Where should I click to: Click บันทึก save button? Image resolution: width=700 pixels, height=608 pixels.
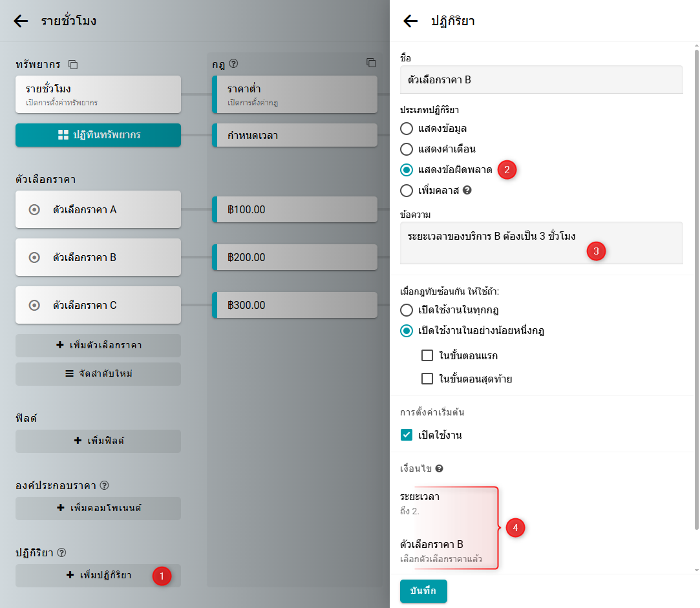click(423, 591)
